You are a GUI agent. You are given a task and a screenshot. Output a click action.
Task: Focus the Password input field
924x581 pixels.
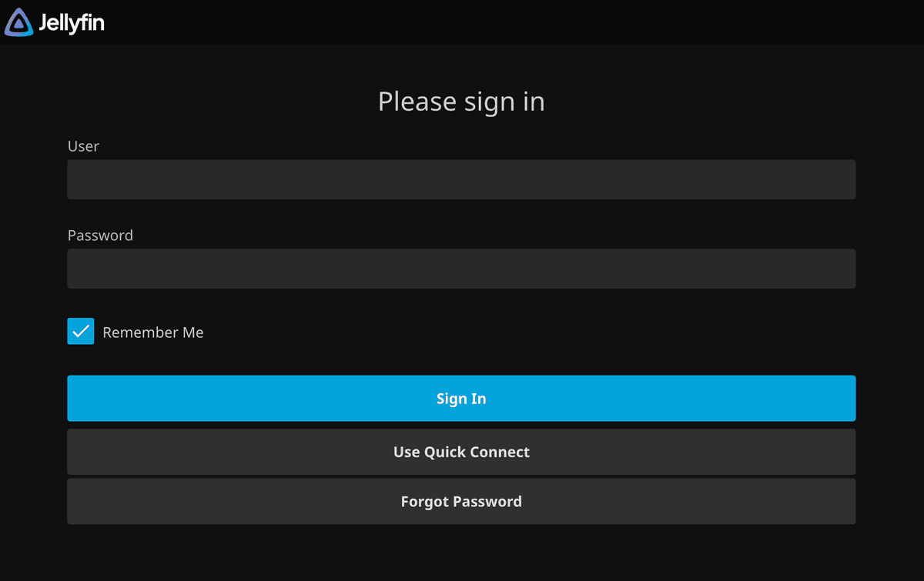[461, 269]
